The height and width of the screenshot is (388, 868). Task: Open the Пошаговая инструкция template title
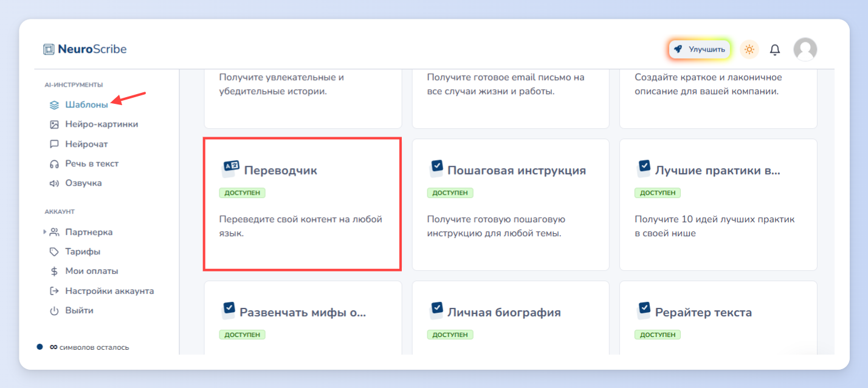[x=517, y=171]
